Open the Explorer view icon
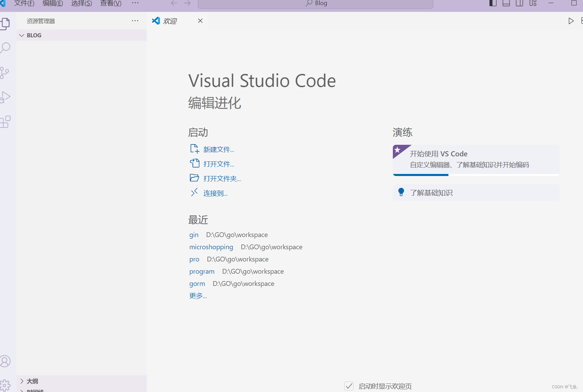The width and height of the screenshot is (583, 392). point(5,23)
